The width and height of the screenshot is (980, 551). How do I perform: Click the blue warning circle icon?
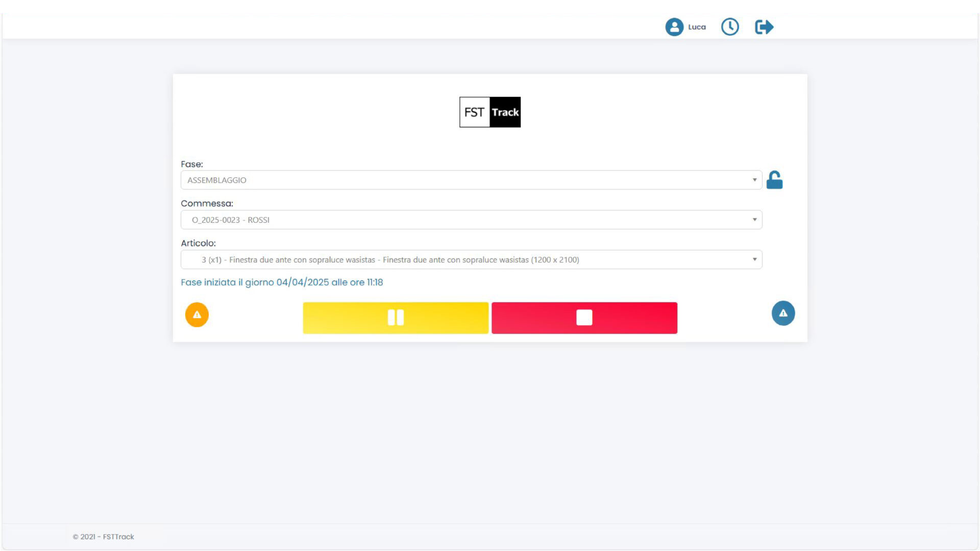point(783,313)
